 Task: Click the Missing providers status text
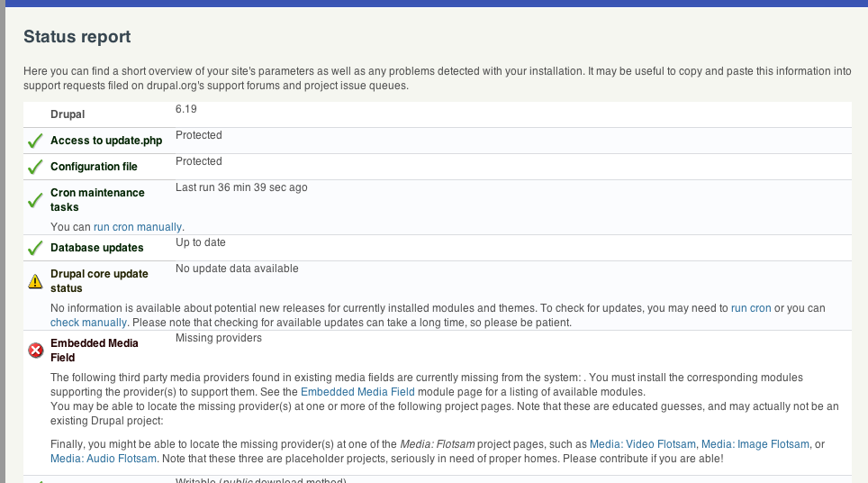(x=219, y=338)
